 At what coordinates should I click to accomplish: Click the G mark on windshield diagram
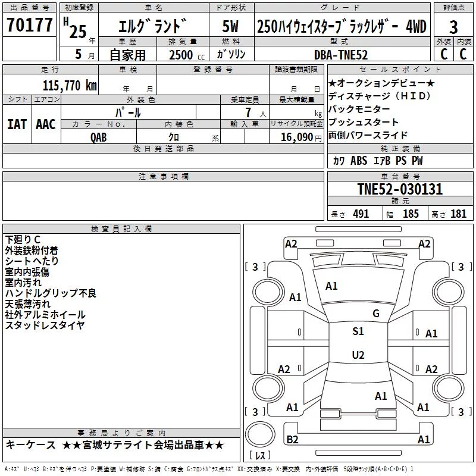[376, 314]
